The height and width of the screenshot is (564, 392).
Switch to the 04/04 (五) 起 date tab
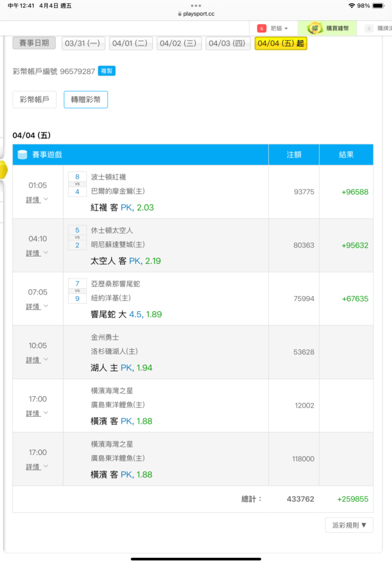[x=280, y=43]
